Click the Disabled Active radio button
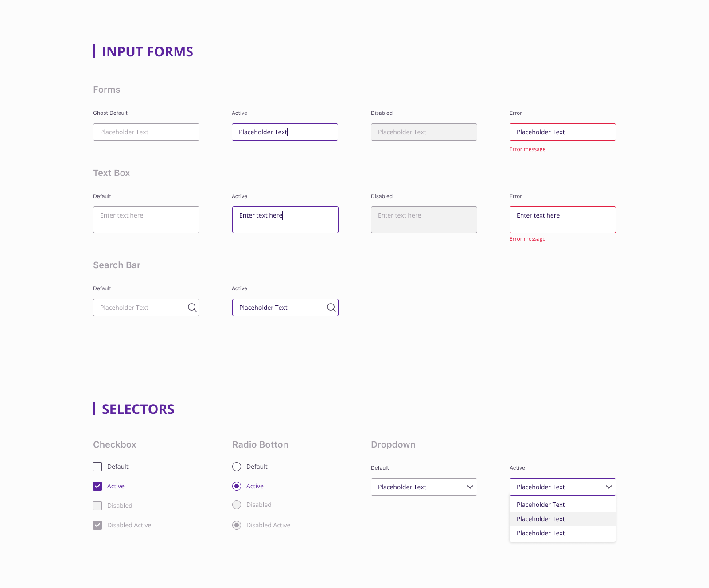Image resolution: width=709 pixels, height=588 pixels. tap(237, 525)
